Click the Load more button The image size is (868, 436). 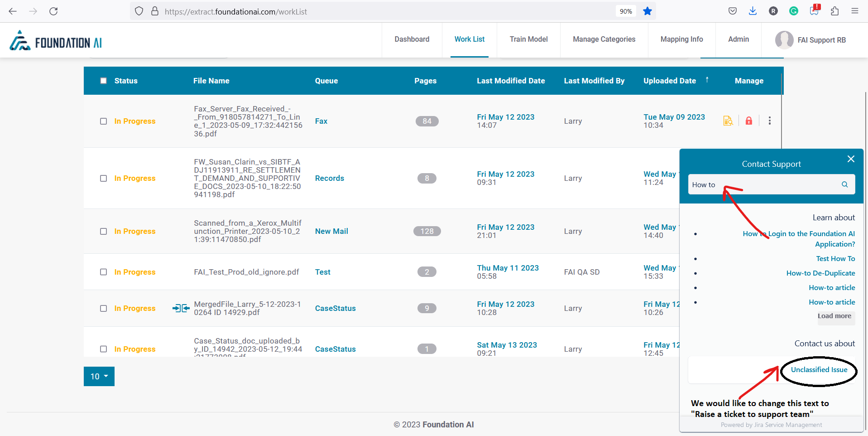click(x=835, y=316)
